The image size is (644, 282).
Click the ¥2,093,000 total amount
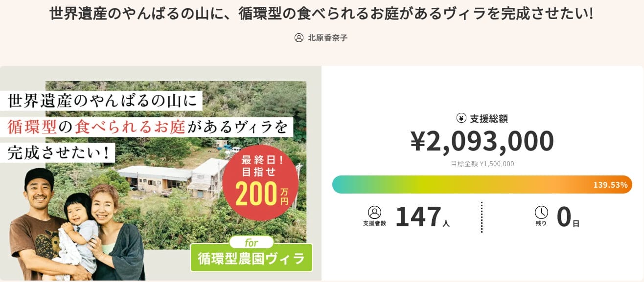[x=482, y=141]
